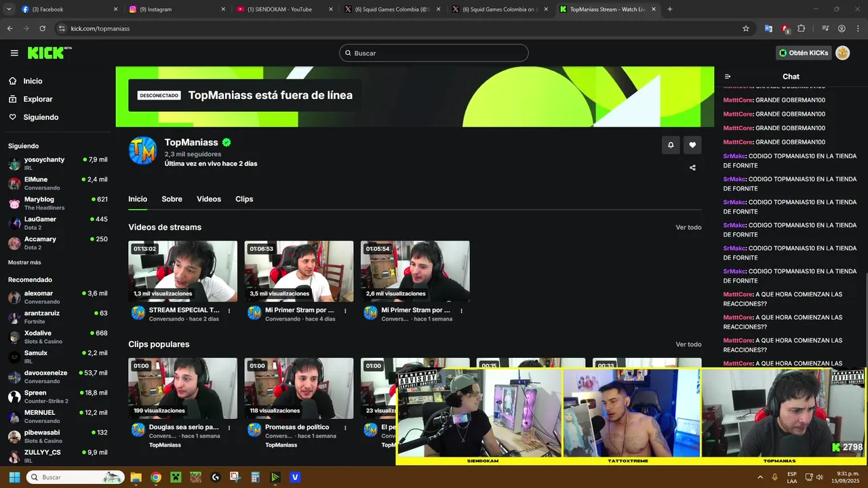Switch to the Videos tab
The image size is (868, 488).
tap(209, 199)
